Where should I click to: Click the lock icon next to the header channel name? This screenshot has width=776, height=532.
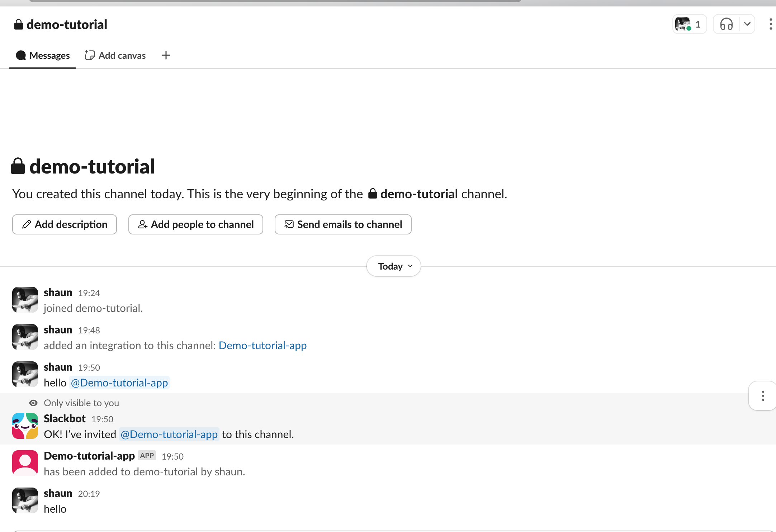18,24
